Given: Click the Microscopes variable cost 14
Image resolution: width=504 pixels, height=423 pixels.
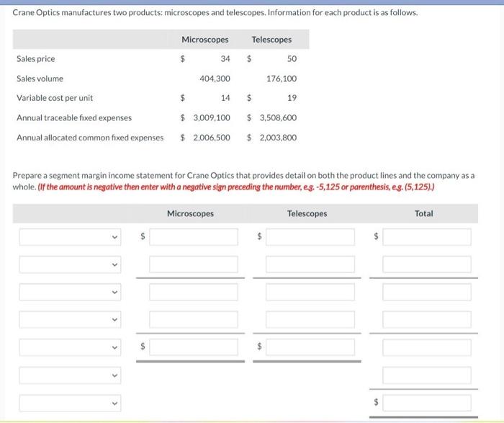Looking at the screenshot, I should 225,98.
